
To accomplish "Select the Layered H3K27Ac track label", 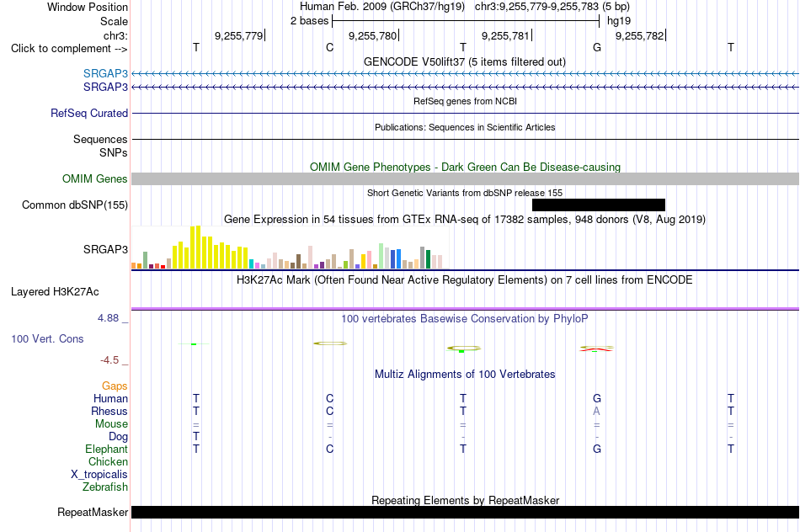I will [55, 292].
